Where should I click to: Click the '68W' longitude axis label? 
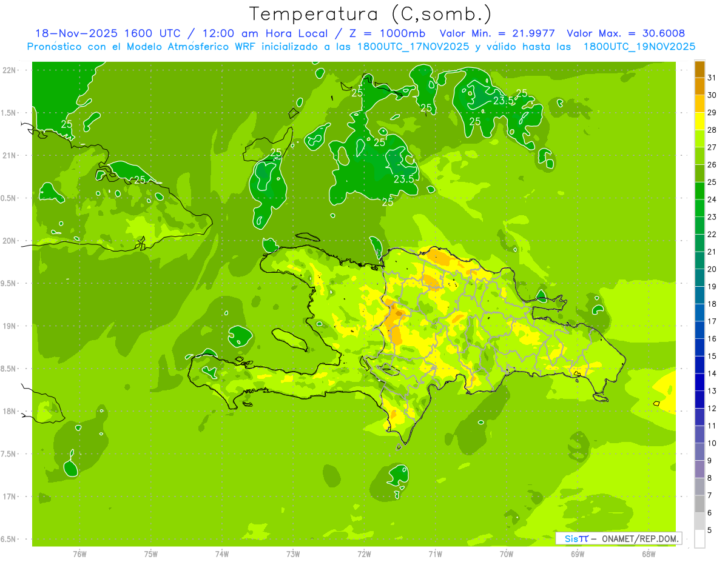point(648,554)
